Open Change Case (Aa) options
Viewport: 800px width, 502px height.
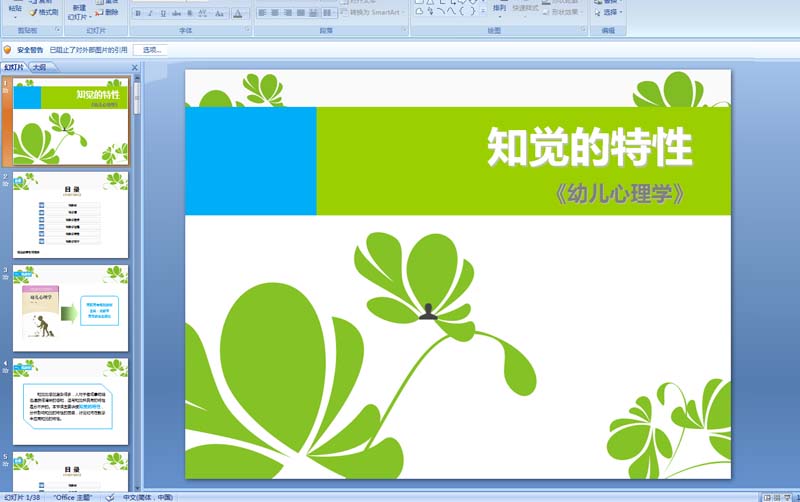click(219, 14)
